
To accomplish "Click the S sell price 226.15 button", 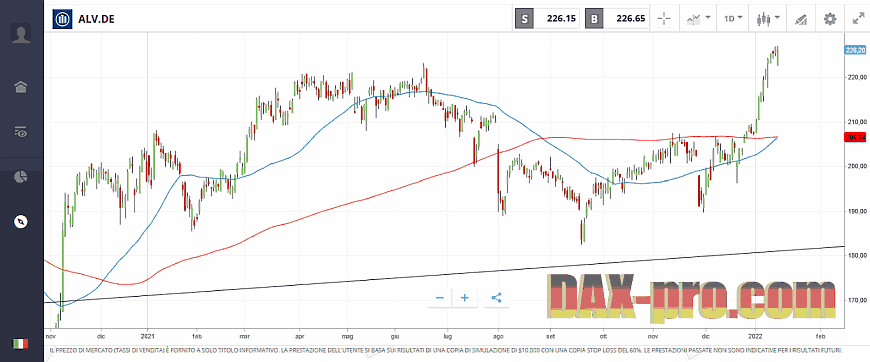I will (x=548, y=19).
